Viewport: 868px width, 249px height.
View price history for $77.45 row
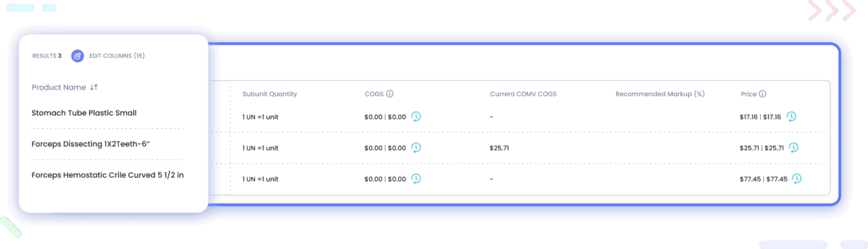pos(797,178)
